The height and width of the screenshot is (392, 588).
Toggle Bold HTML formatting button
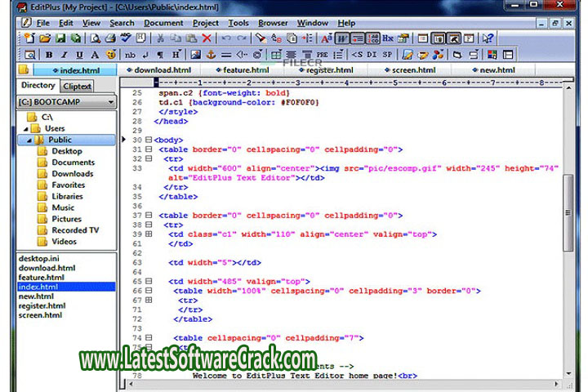[x=48, y=55]
